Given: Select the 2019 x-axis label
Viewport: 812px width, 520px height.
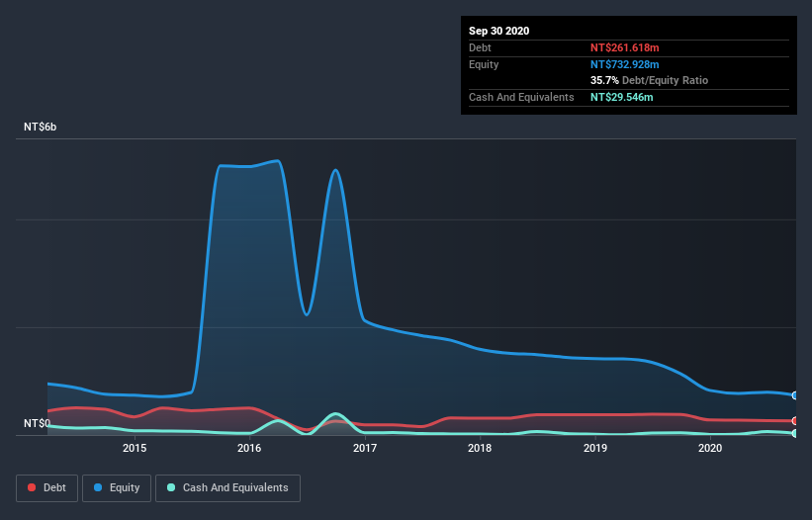Looking at the screenshot, I should (x=595, y=448).
